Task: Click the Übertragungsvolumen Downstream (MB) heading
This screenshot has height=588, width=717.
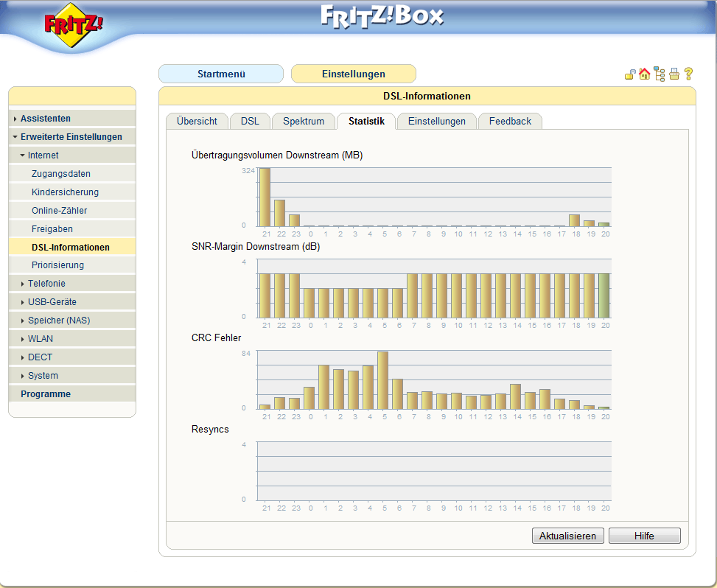Action: tap(277, 155)
